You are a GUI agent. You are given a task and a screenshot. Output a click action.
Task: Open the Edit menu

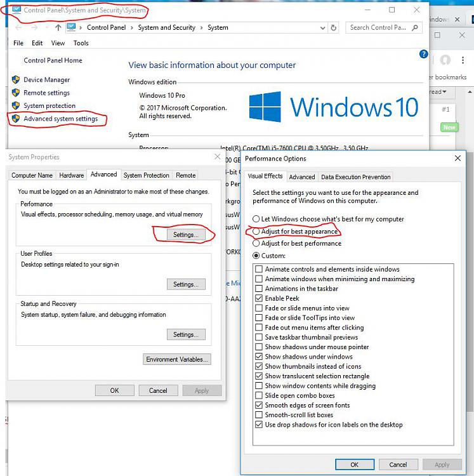point(37,43)
